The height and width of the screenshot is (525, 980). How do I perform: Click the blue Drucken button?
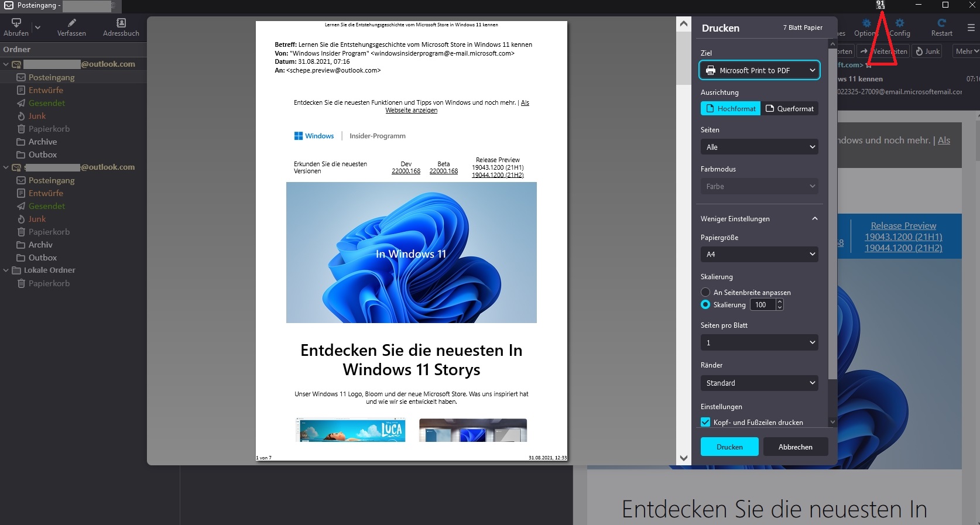[x=729, y=447]
